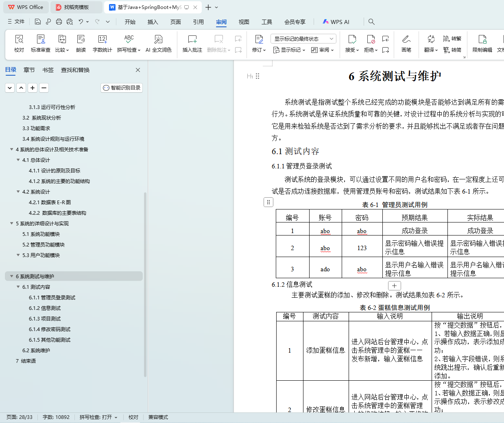Switch to 章节 navigation tab
Screen dimensions: 504x423
(x=29, y=70)
